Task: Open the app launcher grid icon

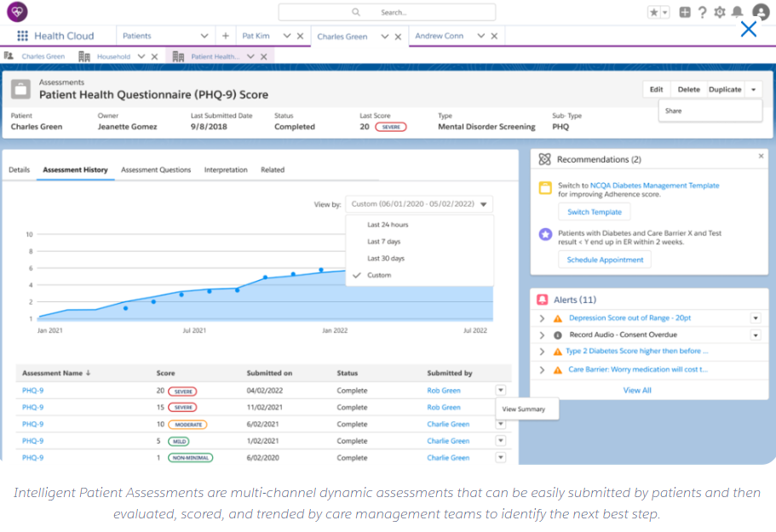Action: pos(22,36)
